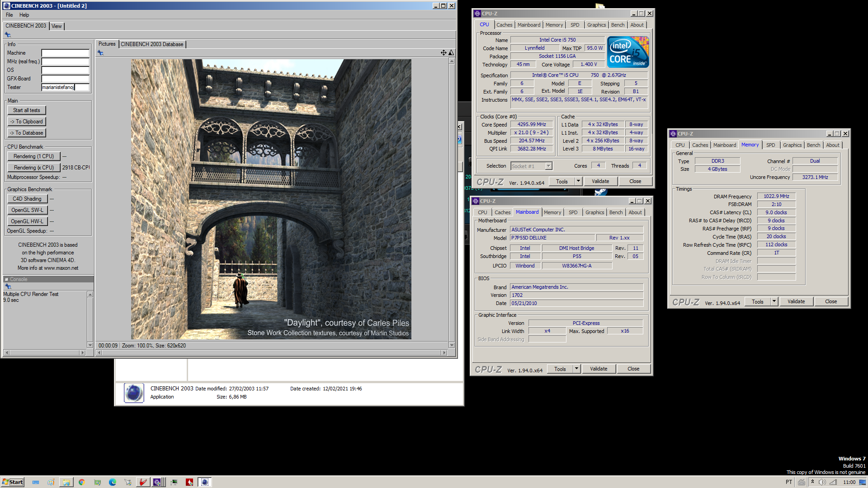Click the Intel Core i5 logo in CPU-Z
Viewport: 868px width, 488px height.
tap(628, 52)
